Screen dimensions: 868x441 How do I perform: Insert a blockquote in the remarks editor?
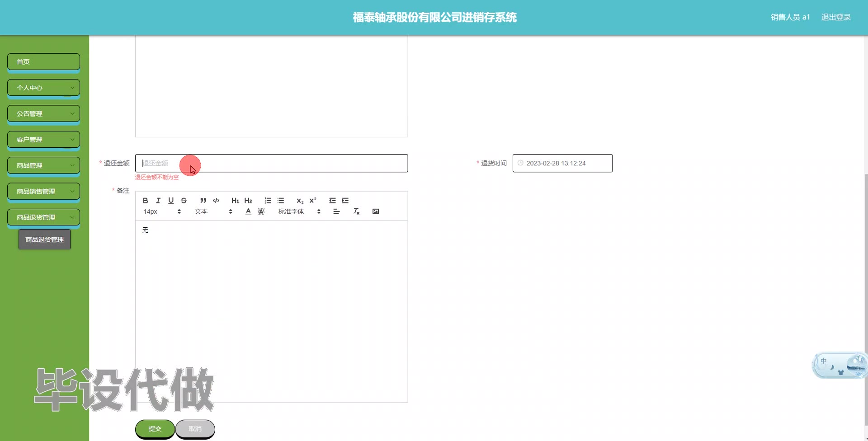(x=203, y=201)
